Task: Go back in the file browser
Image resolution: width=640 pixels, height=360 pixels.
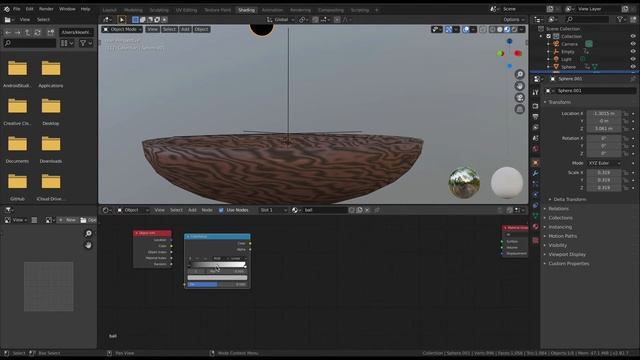Action: 8,32
